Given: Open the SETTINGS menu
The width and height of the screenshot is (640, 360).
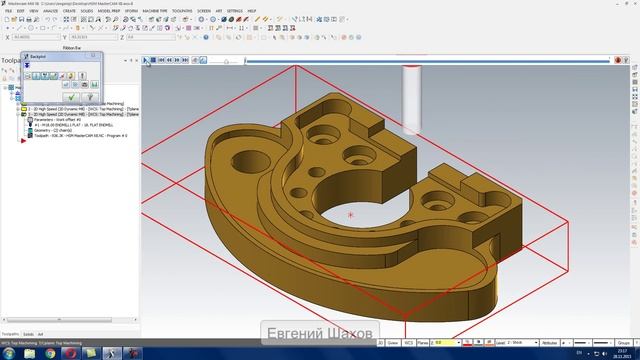Looking at the screenshot, I should [235, 11].
